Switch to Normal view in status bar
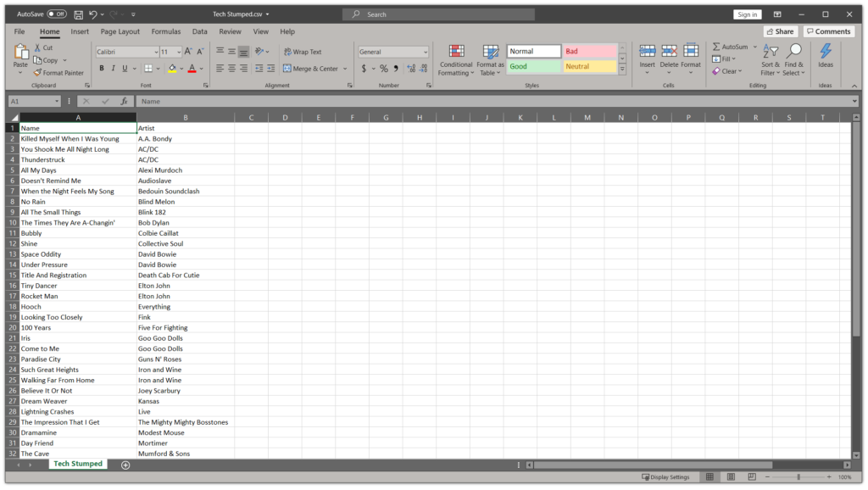 pos(709,476)
